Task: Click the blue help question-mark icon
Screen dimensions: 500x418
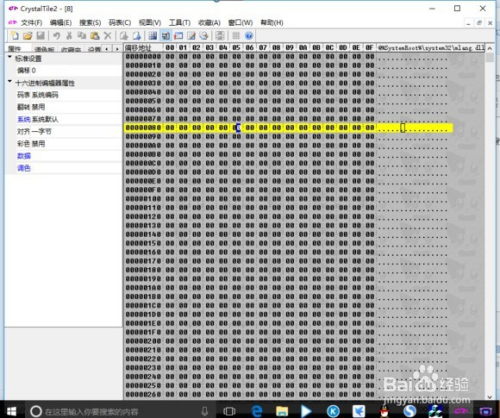Action: coord(249,35)
